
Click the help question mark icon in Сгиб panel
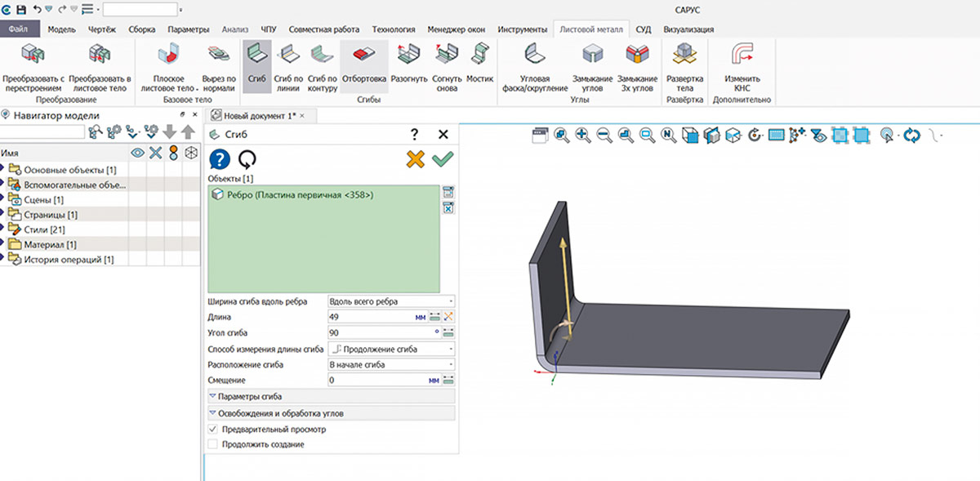point(220,159)
